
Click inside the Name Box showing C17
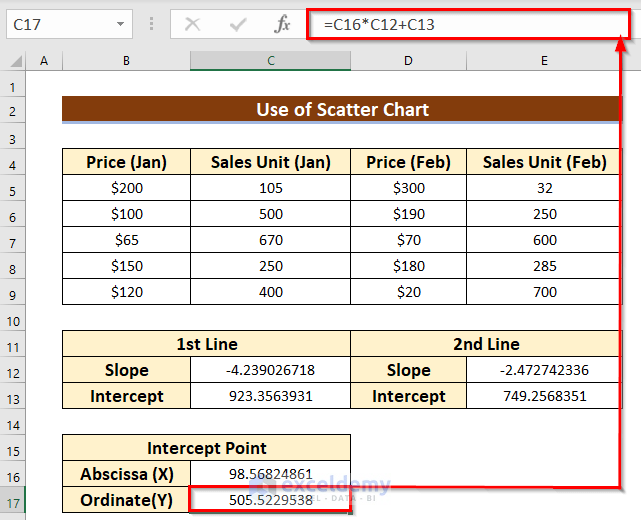pyautogui.click(x=55, y=24)
